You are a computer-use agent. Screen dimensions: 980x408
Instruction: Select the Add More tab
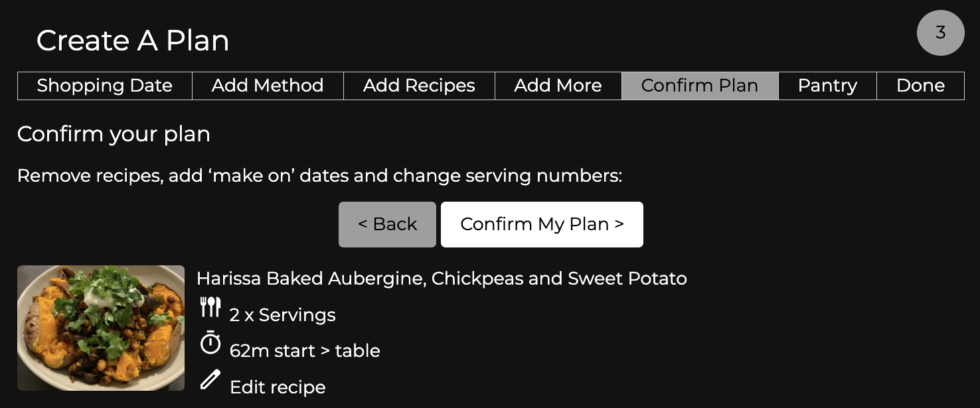coord(558,86)
